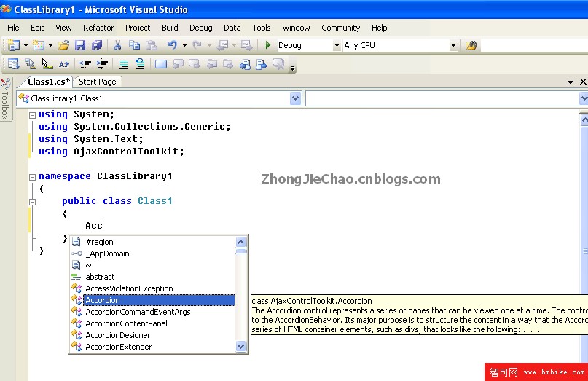Open the Any CPU platform dropdown

453,45
